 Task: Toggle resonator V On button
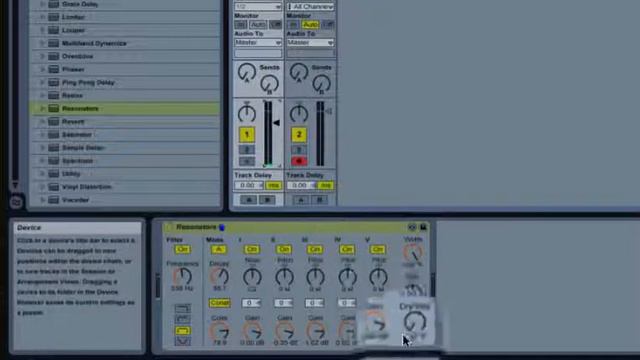(378, 249)
